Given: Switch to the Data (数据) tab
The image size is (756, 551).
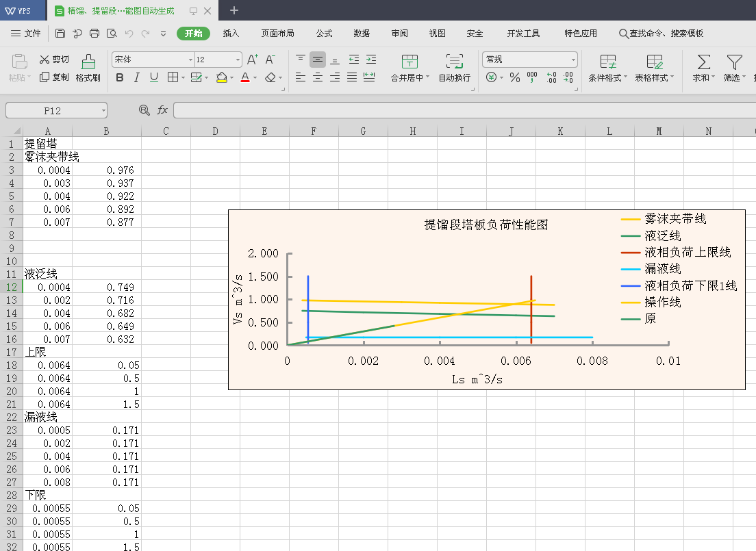Looking at the screenshot, I should 362,34.
